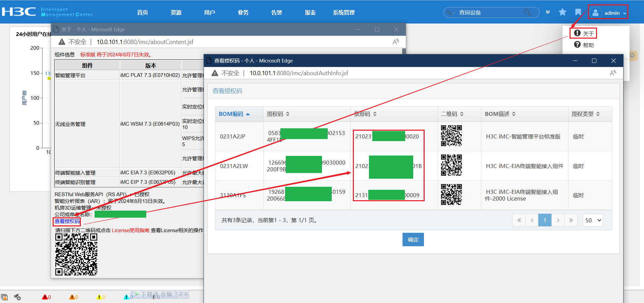This screenshot has width=644, height=303.
Task: Select 关于 from the admin menu
Action: point(584,33)
